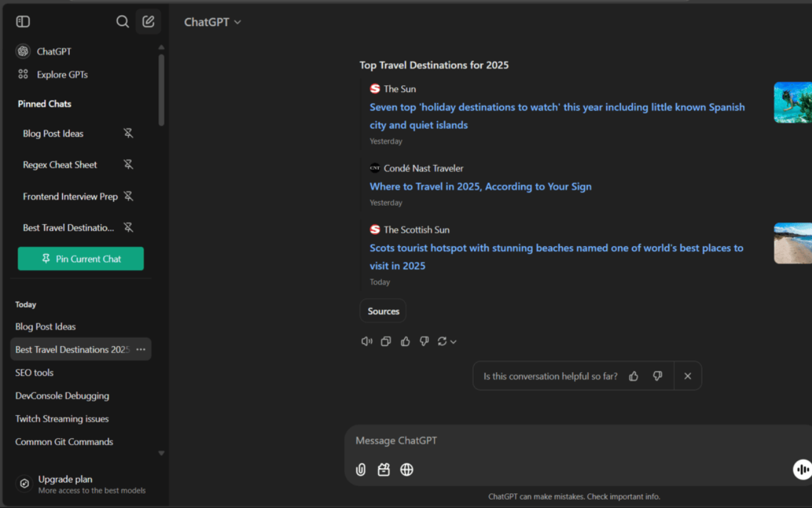Open the Common Git Commands chat
Viewport: 812px width, 508px height.
coord(64,441)
